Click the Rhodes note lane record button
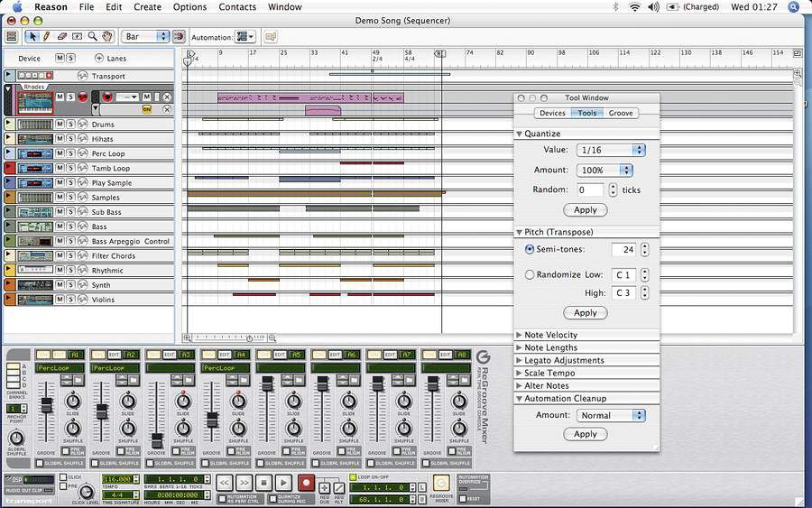Screen dimensions: 812x508 pos(107,97)
